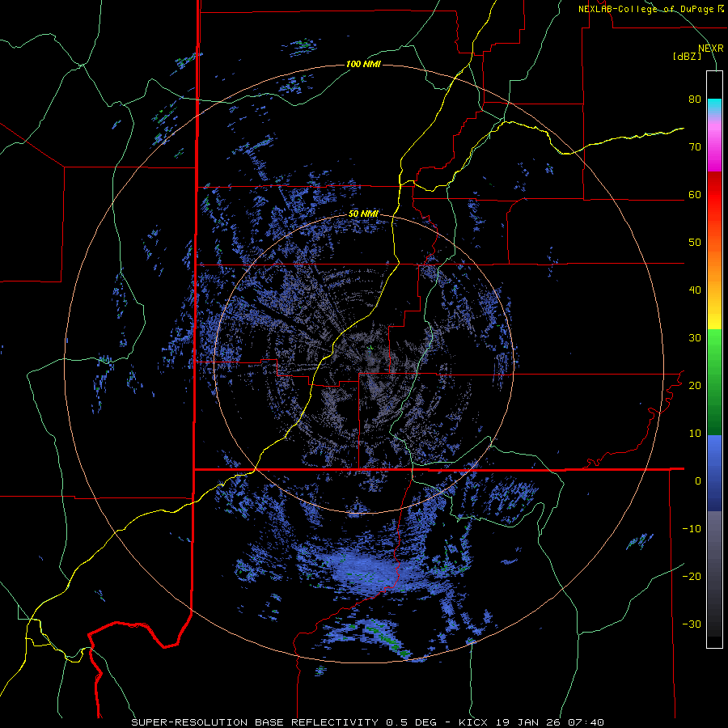Screen dimensions: 728x728
Task: Click the -20 dBZ value on the scale
Action: 692,576
